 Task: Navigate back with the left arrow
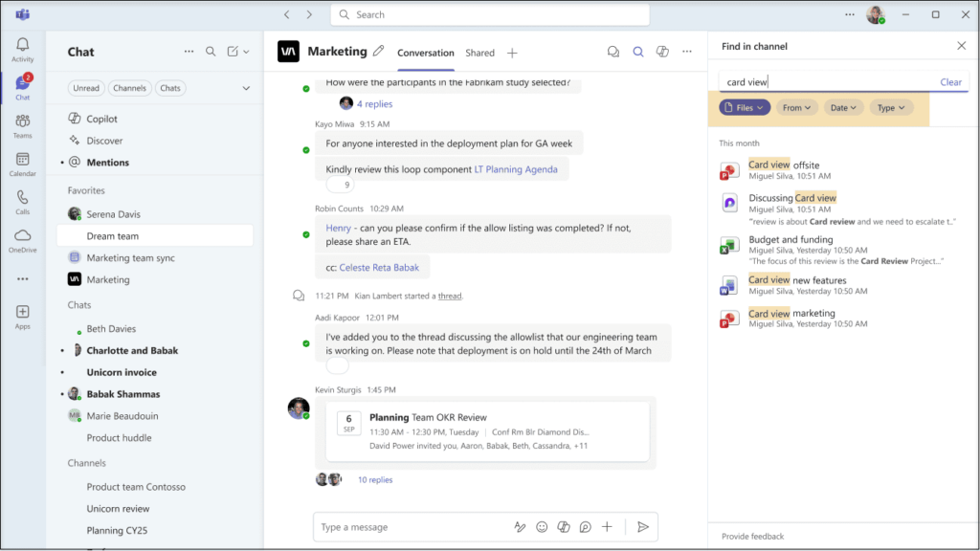287,14
